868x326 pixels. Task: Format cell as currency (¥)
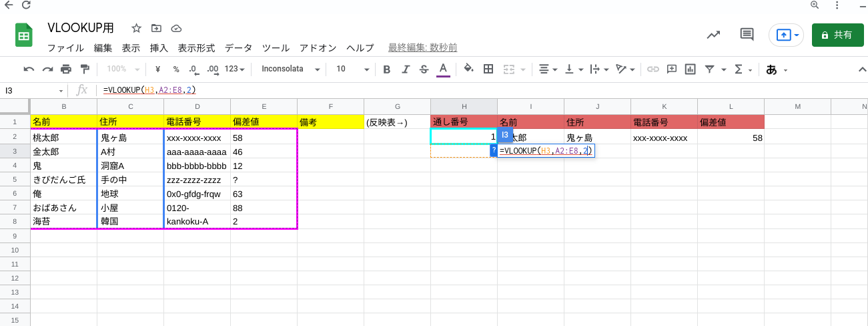(x=158, y=69)
